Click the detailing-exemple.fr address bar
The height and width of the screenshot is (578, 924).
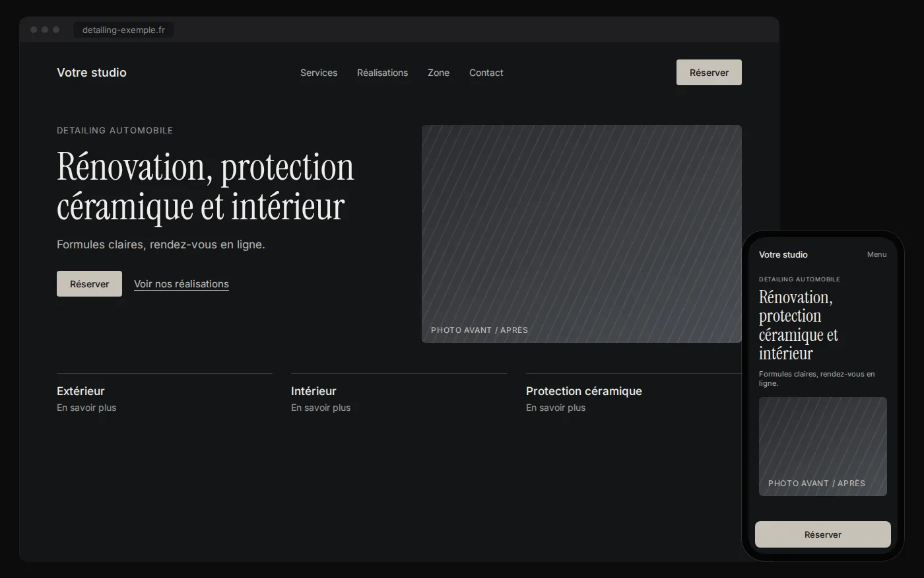pos(123,30)
